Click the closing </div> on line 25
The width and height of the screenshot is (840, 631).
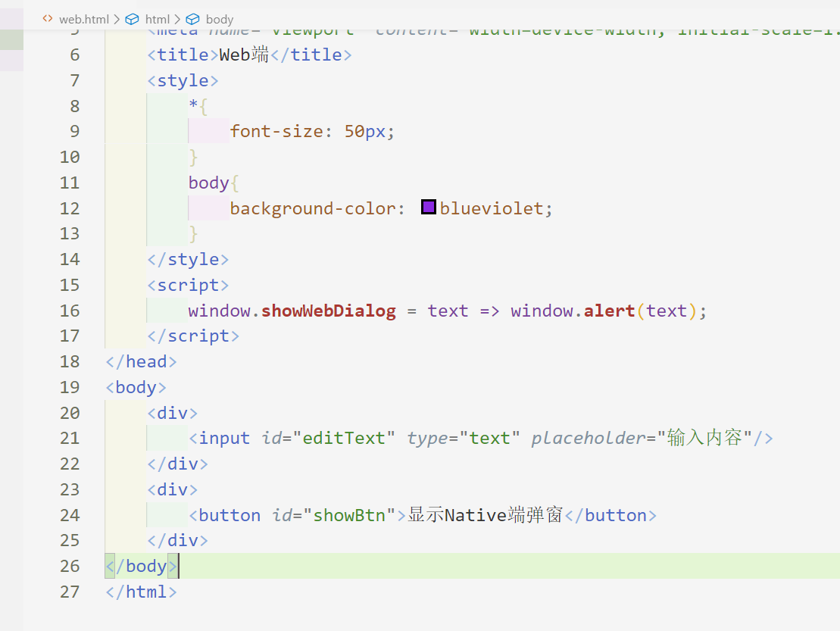[x=178, y=540]
